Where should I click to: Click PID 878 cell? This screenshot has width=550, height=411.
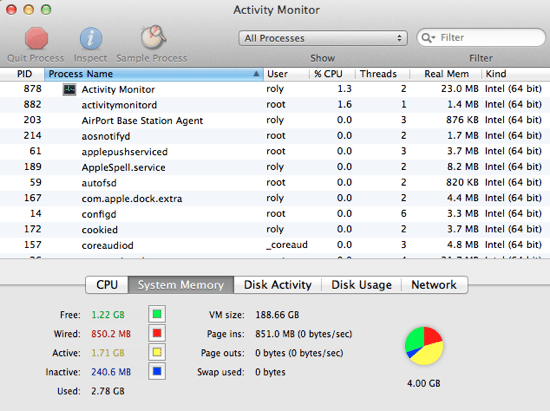(32, 89)
